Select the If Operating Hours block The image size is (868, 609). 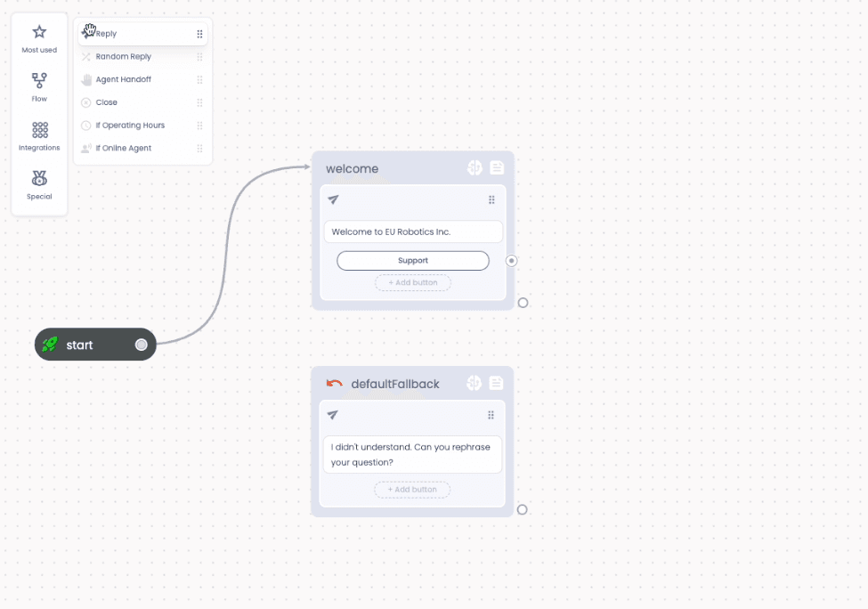142,126
